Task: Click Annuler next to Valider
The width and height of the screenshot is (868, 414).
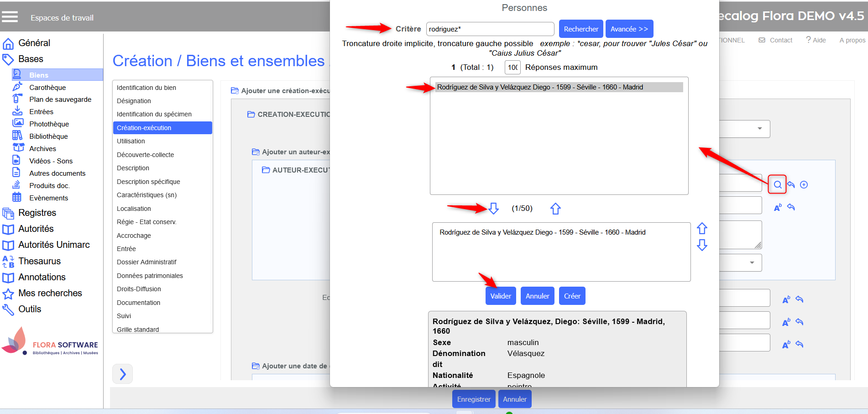Action: pyautogui.click(x=538, y=296)
